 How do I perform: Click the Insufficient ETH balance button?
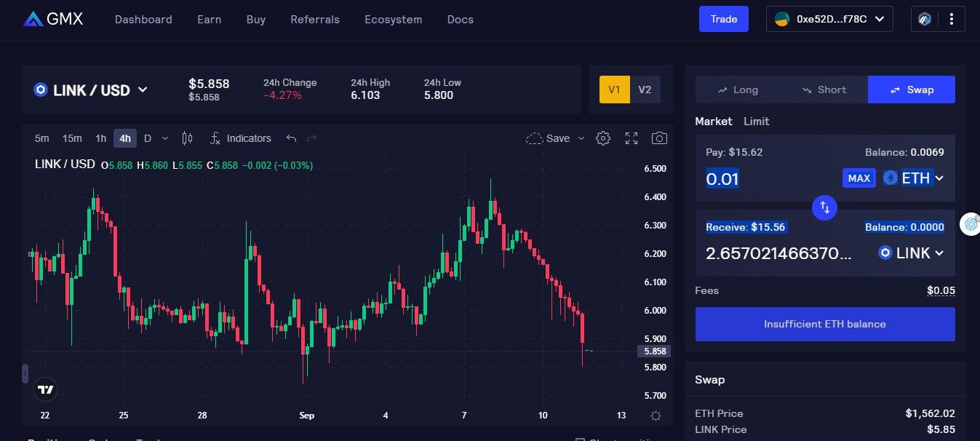(825, 324)
